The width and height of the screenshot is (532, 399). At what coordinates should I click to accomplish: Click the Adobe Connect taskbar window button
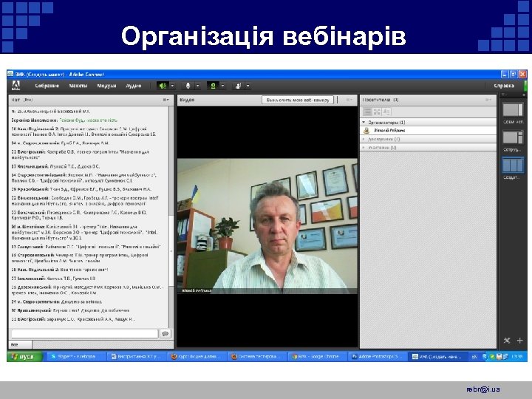[x=437, y=357]
